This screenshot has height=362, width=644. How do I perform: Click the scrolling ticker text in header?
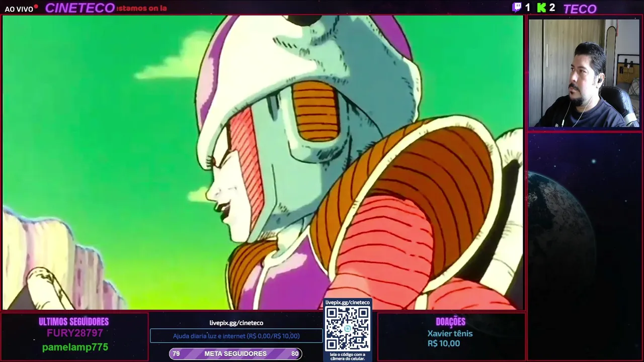click(141, 8)
